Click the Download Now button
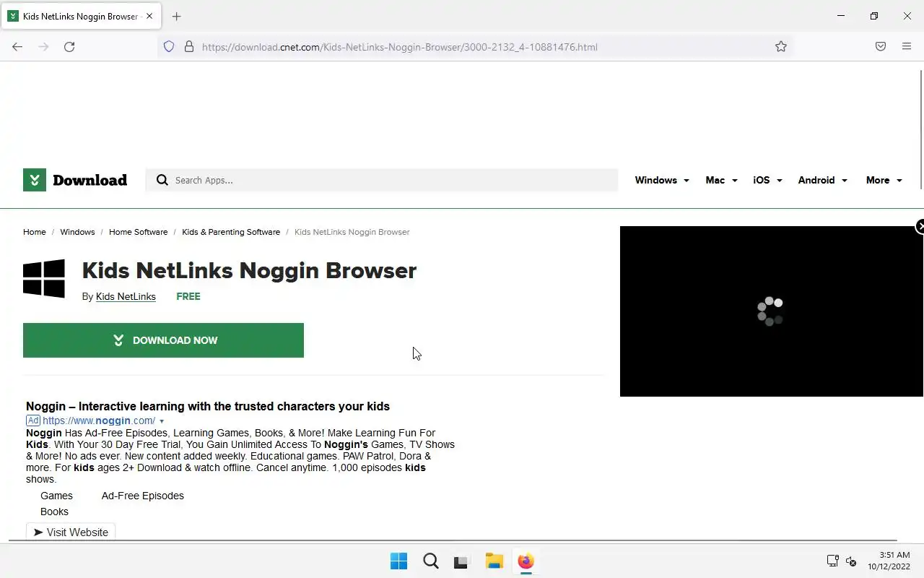924x578 pixels. click(x=163, y=340)
